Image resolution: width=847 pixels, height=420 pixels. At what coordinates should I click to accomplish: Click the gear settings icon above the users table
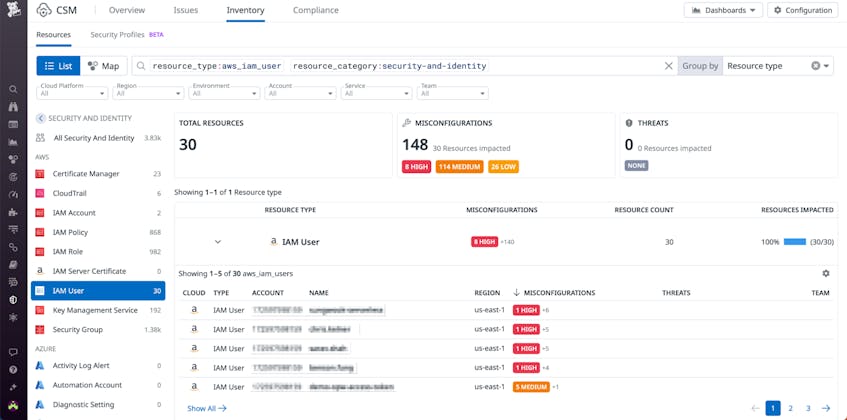[x=825, y=274]
